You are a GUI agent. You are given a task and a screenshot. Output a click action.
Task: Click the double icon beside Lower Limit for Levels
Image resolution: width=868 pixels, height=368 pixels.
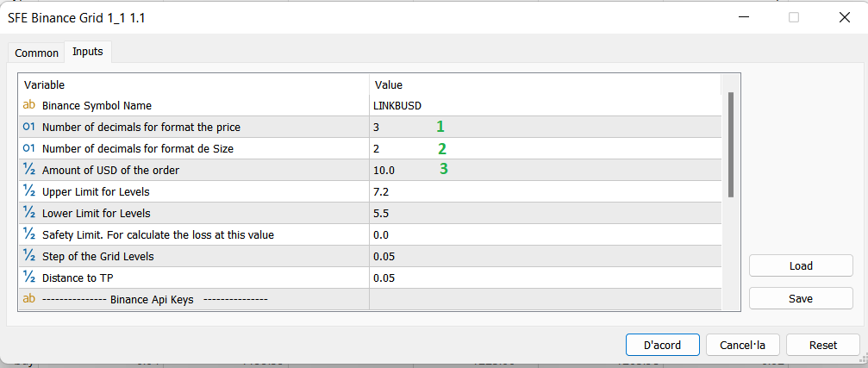pos(28,213)
